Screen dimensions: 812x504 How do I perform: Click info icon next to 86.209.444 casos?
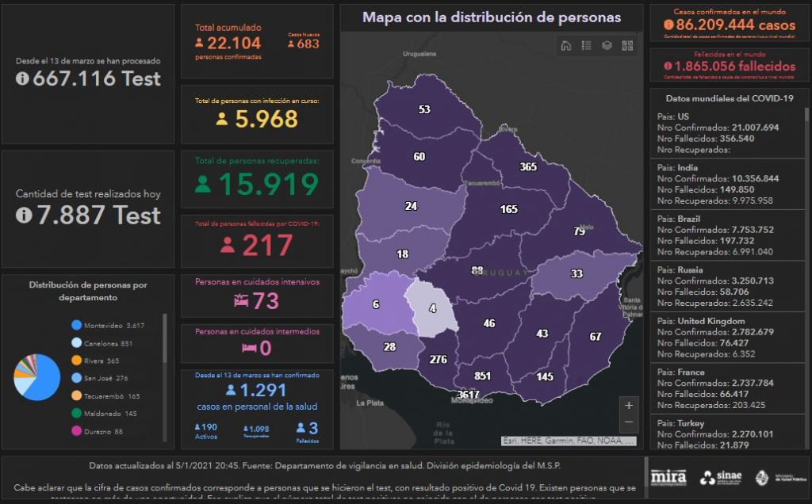click(669, 25)
